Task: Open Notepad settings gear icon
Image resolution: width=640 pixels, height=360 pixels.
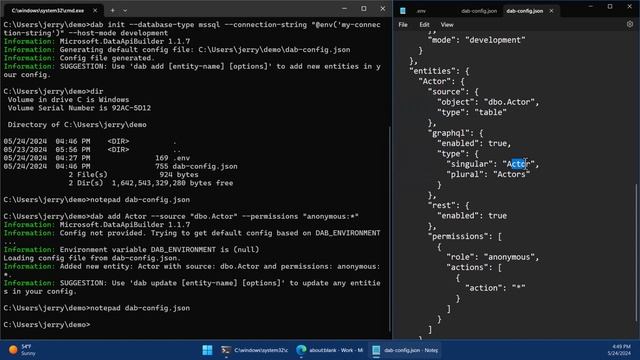Action: pos(630,24)
